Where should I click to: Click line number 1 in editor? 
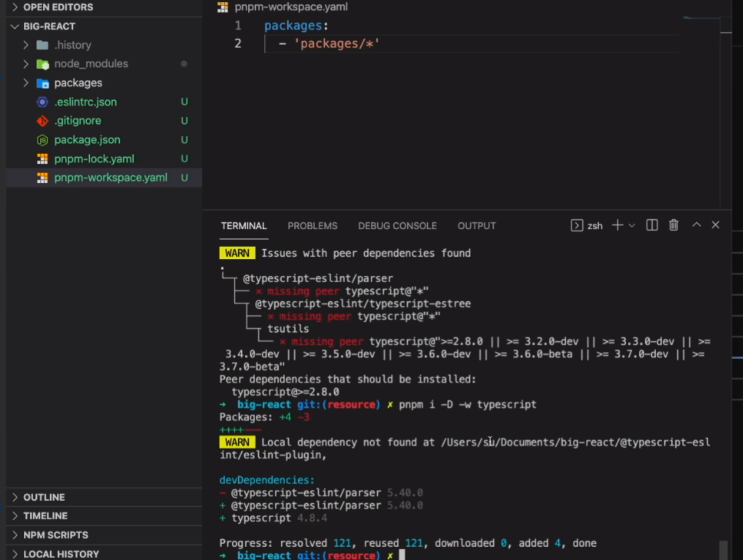tap(238, 25)
